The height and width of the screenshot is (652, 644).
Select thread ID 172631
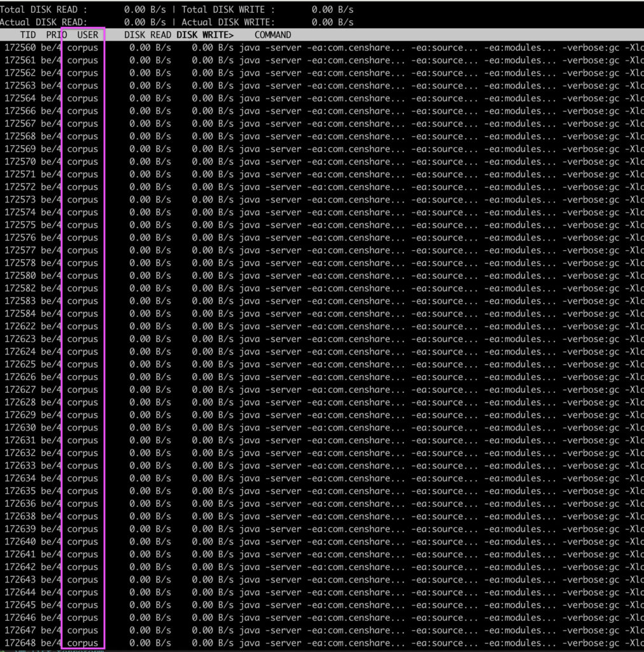pyautogui.click(x=20, y=441)
